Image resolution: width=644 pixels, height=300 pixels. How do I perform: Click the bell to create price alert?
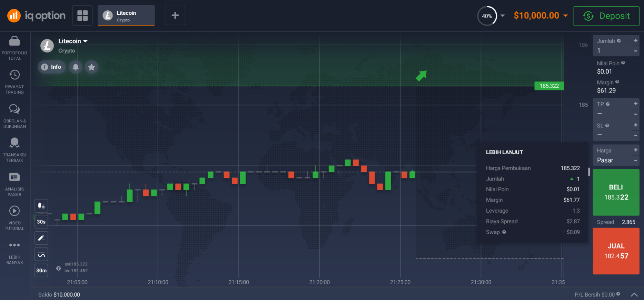[x=75, y=67]
